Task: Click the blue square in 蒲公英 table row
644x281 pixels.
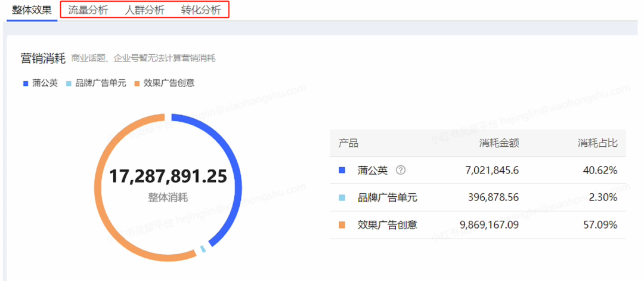Action: coord(342,171)
